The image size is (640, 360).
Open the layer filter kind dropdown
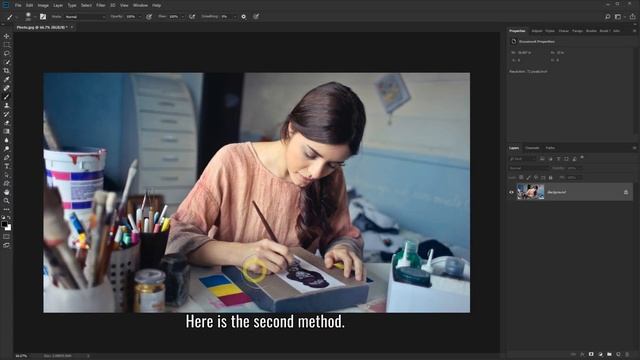click(522, 159)
